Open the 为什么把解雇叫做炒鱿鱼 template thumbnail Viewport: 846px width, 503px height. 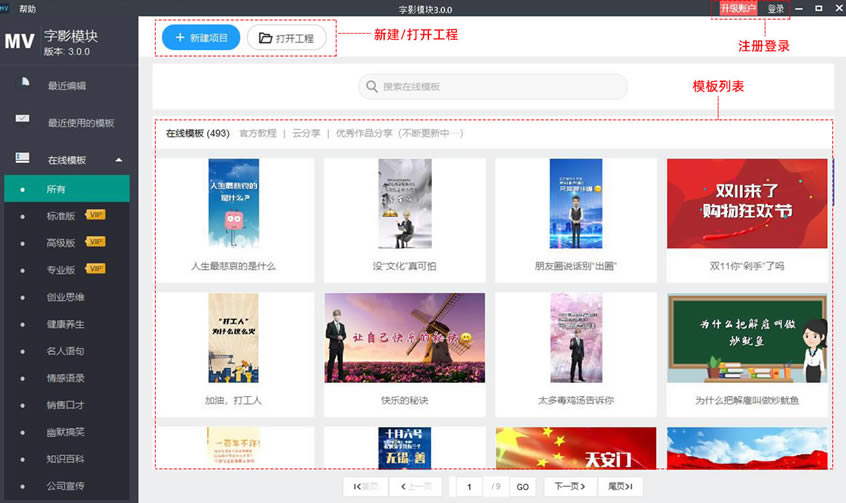point(747,338)
